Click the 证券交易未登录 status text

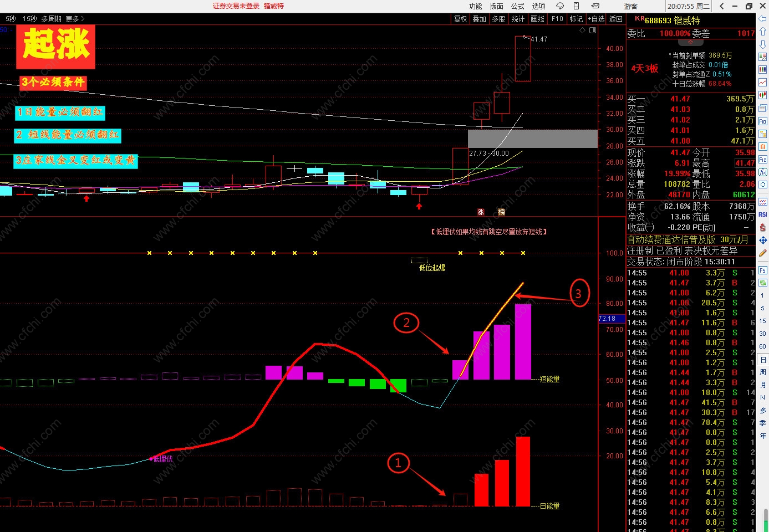236,6
